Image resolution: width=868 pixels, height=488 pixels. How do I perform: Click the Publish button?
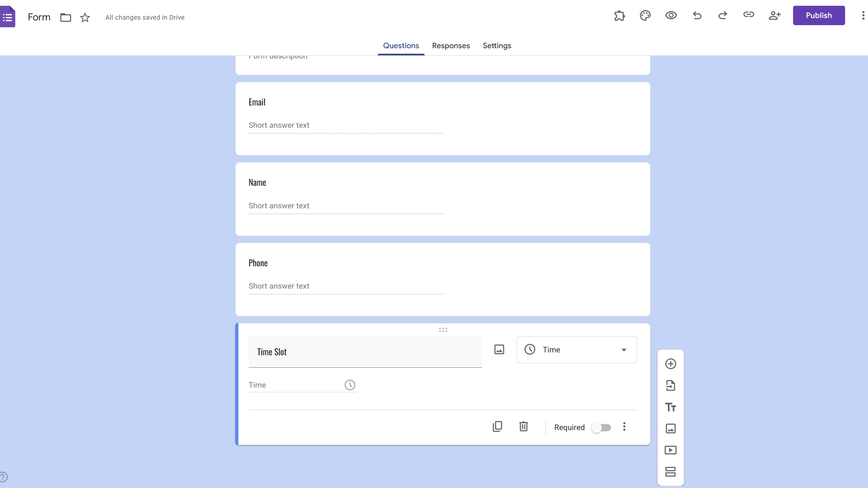coord(818,16)
